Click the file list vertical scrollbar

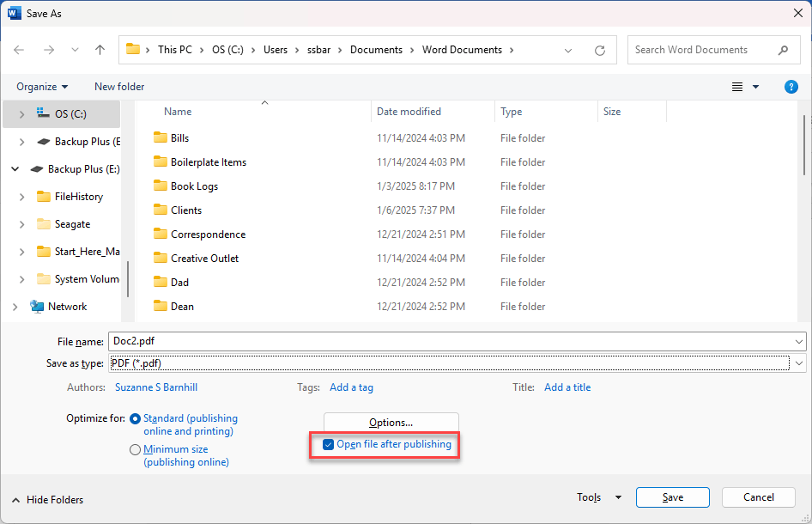[803, 146]
